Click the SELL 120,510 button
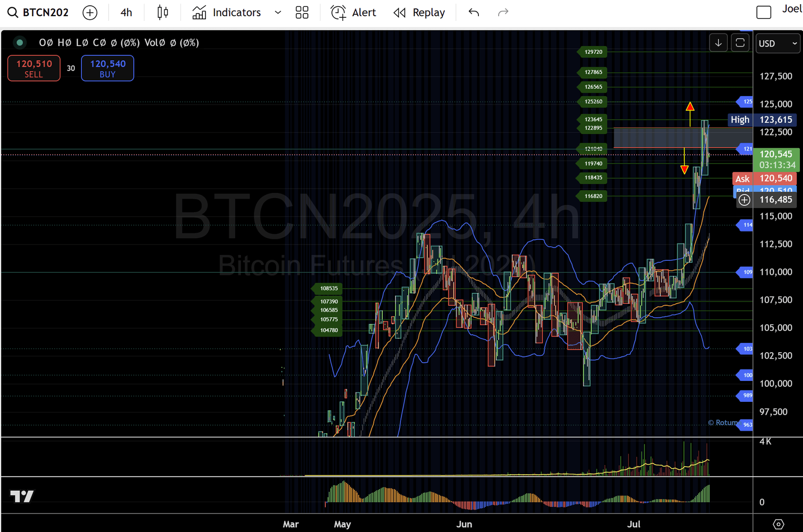Viewport: 803px width, 532px height. coord(33,68)
